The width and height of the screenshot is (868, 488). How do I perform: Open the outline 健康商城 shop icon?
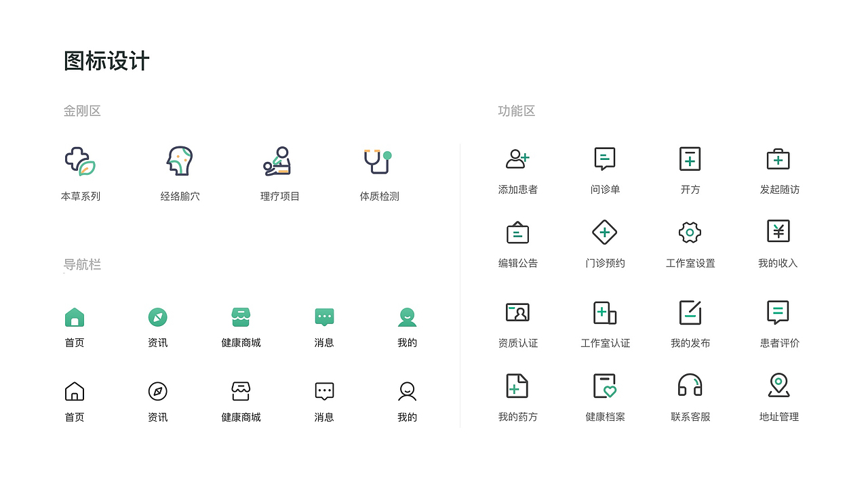tap(241, 391)
